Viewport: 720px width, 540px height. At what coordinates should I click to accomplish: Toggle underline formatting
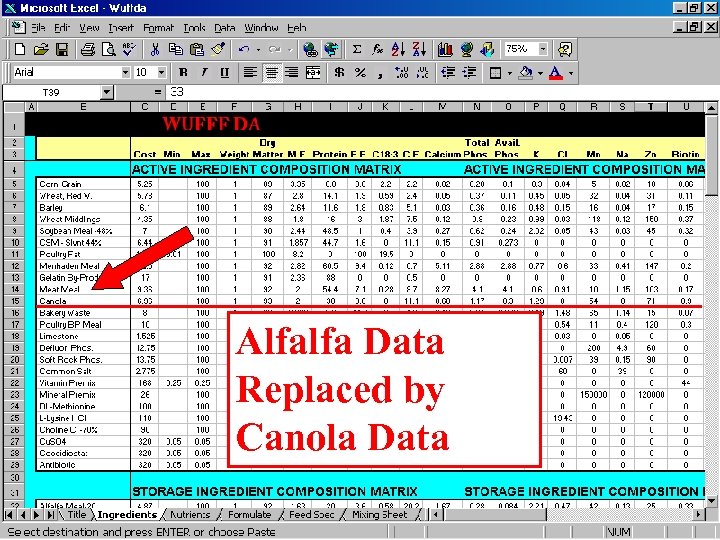point(225,73)
